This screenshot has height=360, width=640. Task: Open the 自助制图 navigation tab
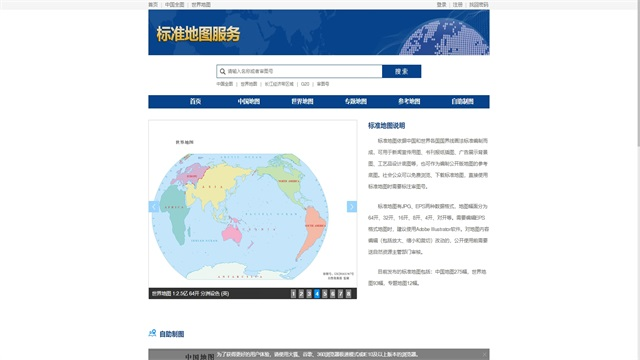462,101
